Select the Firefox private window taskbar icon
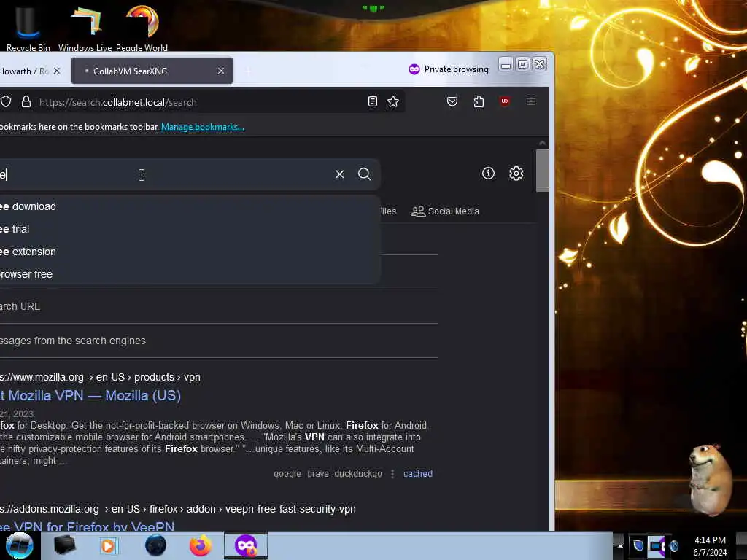 246,545
